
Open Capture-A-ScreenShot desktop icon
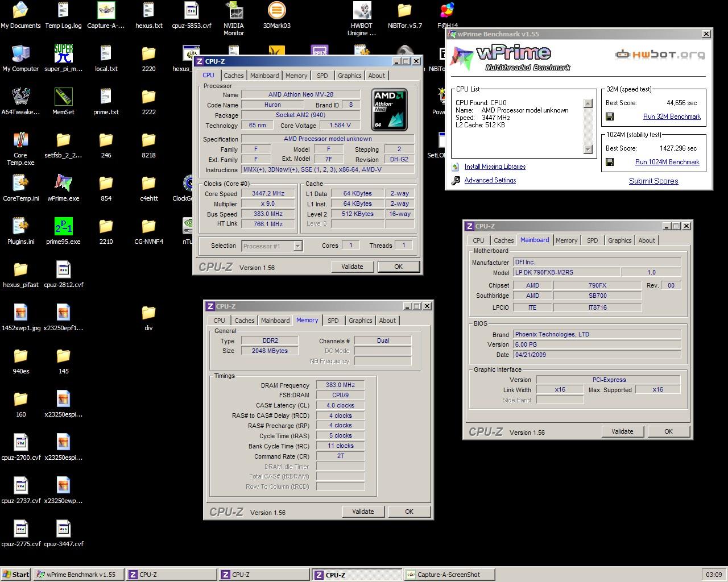click(x=106, y=15)
